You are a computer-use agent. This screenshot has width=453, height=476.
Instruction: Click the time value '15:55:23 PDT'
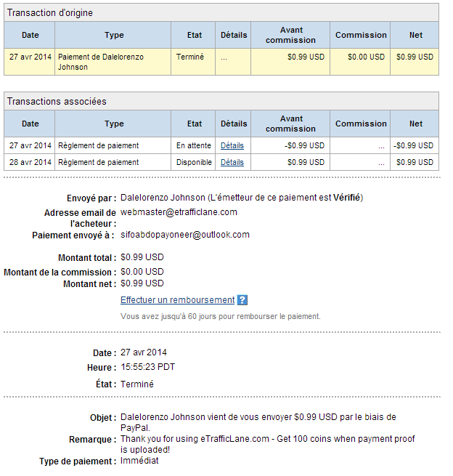147,367
